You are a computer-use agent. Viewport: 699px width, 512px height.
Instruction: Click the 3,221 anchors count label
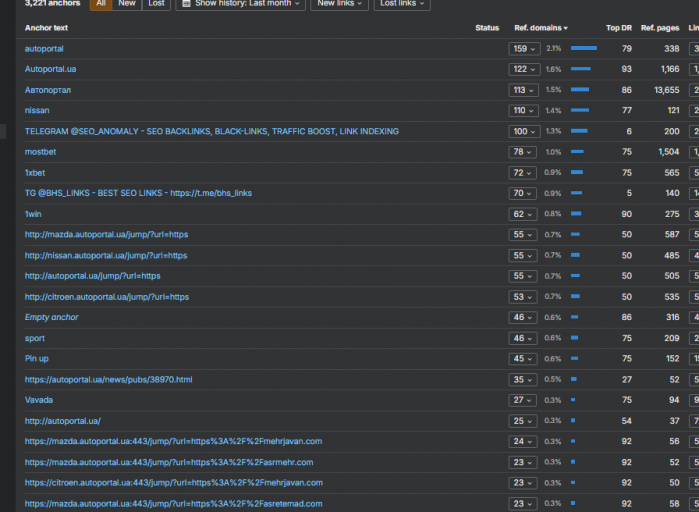tap(53, 3)
